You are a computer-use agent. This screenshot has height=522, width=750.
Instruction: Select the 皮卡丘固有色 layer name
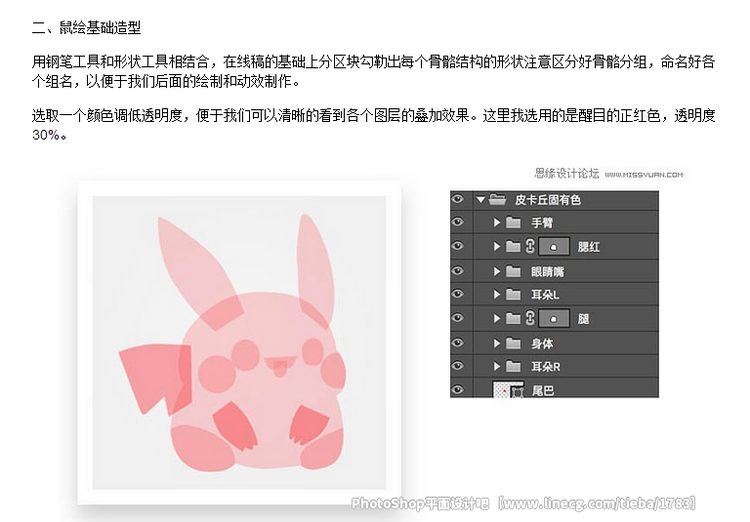[x=548, y=200]
